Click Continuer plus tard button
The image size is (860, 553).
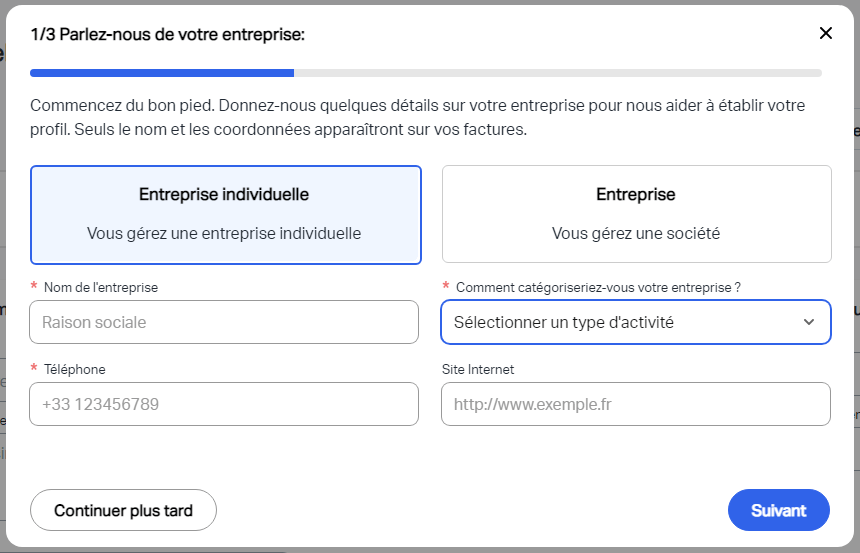(x=123, y=510)
